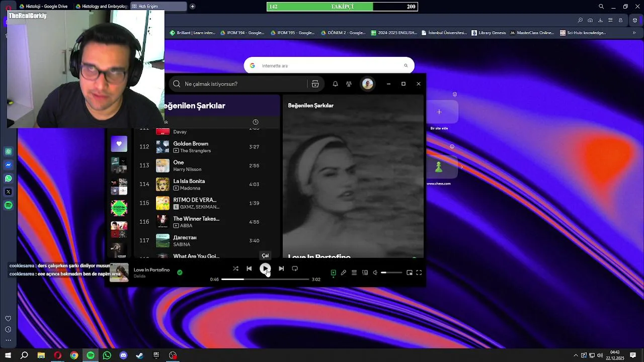Screen dimensions: 644x362
Task: Open the www.chess.com speed dial tile
Action: point(439,167)
